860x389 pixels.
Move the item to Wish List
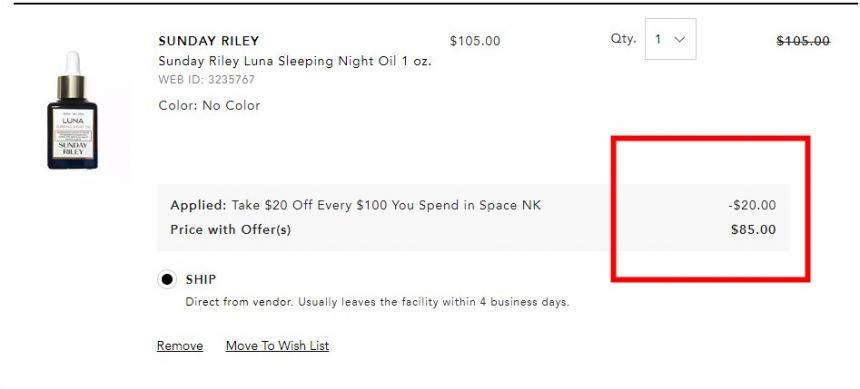coord(278,346)
